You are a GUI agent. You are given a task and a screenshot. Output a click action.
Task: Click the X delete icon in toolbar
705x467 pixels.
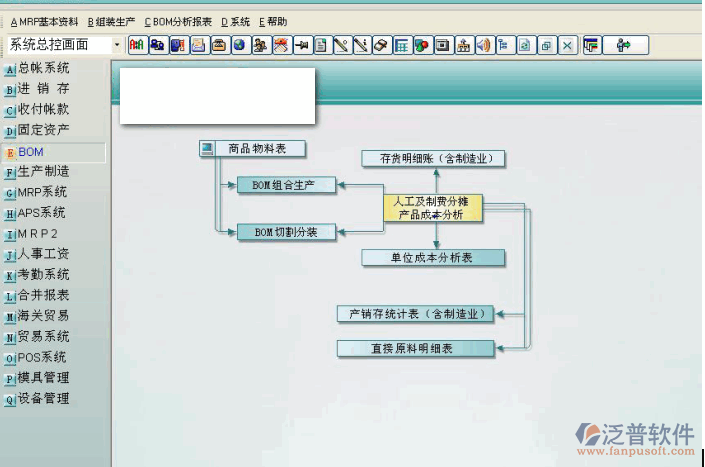pyautogui.click(x=567, y=45)
